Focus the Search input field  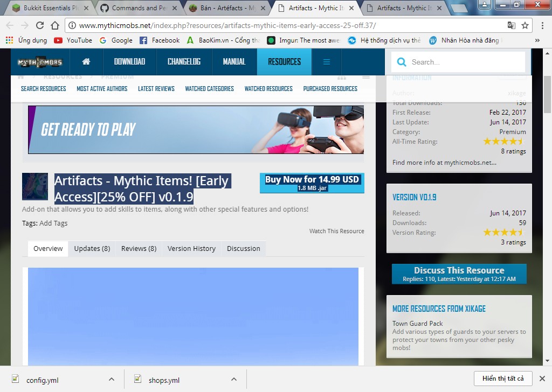click(x=458, y=62)
